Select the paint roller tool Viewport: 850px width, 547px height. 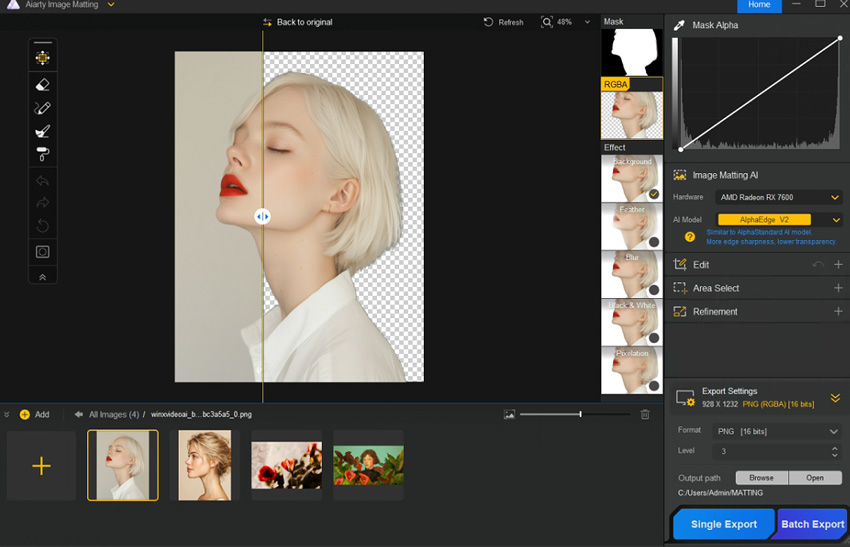[42, 155]
